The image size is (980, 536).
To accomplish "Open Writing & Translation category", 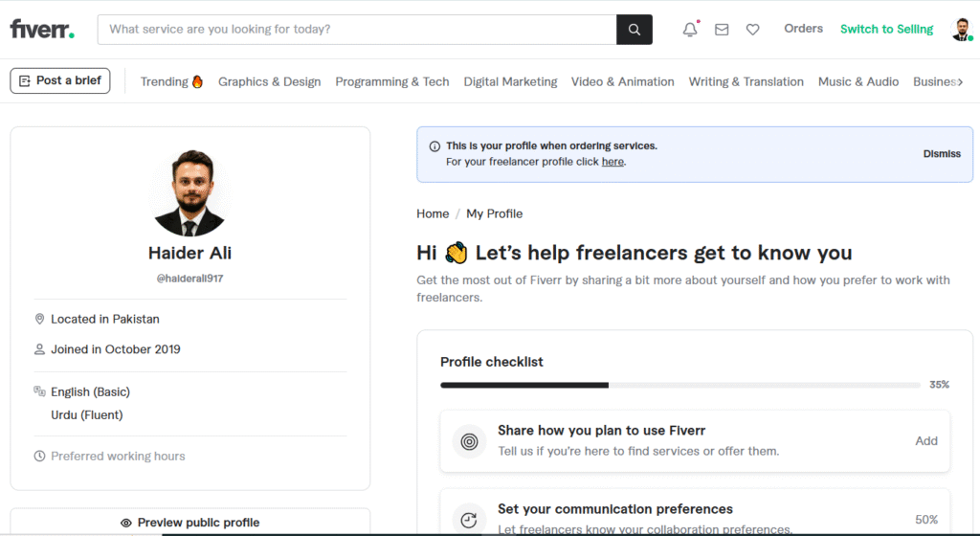I will (746, 82).
